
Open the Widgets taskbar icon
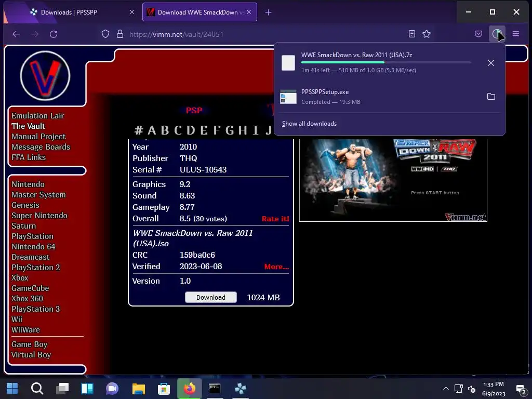point(87,389)
